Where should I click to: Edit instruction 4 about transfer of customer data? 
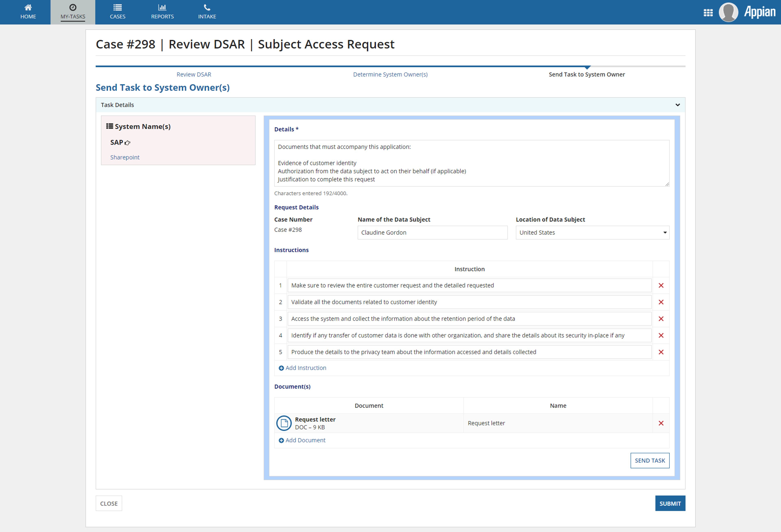469,335
